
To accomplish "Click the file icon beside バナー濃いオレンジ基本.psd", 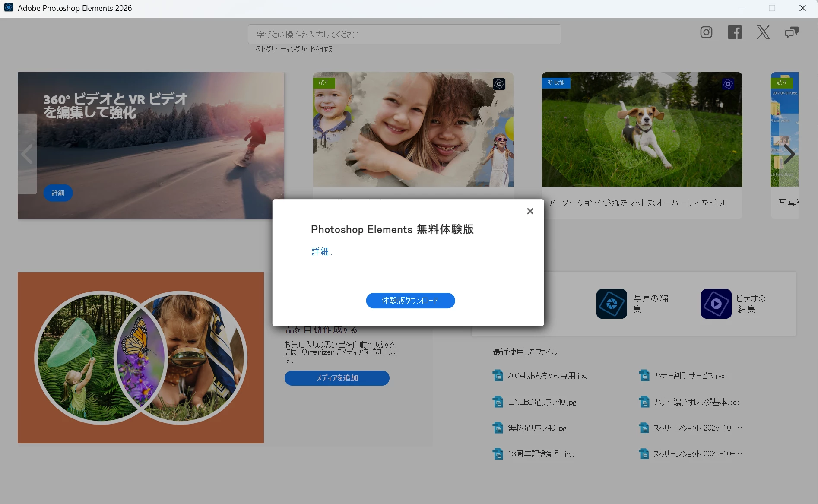I will (644, 402).
